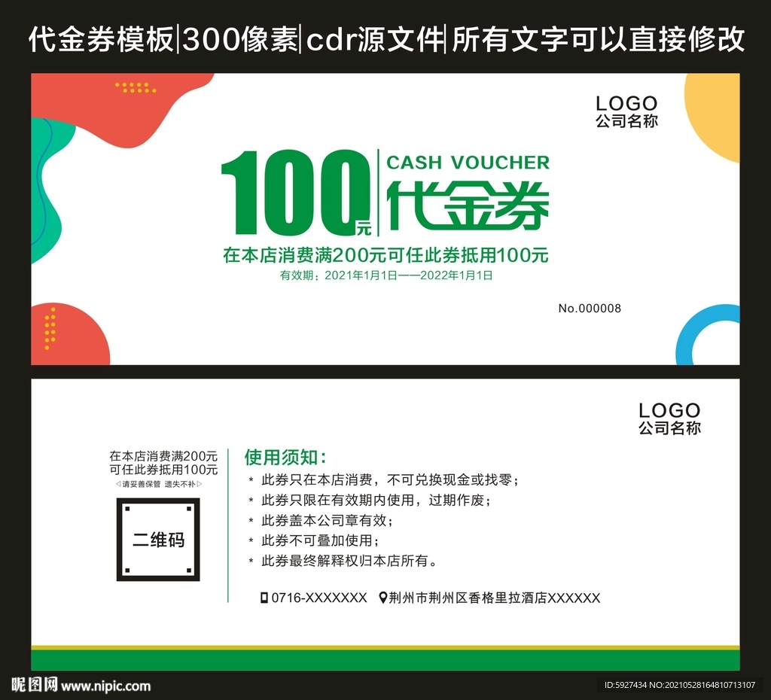
Task: Click the '所有文字可以直接修改' header text
Action: pos(598,39)
